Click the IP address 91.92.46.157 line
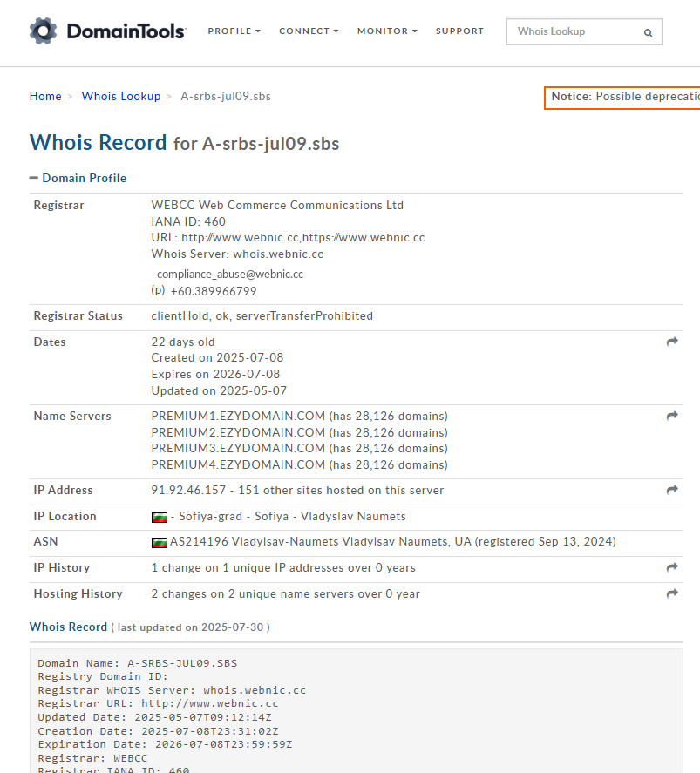Viewport: 700px width, 773px height. [298, 490]
